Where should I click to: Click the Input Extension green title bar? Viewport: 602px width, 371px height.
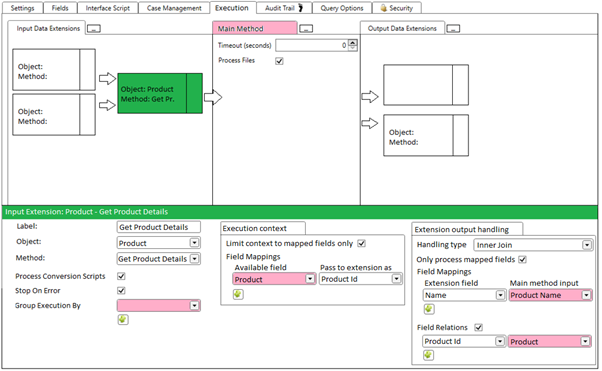tap(300, 212)
